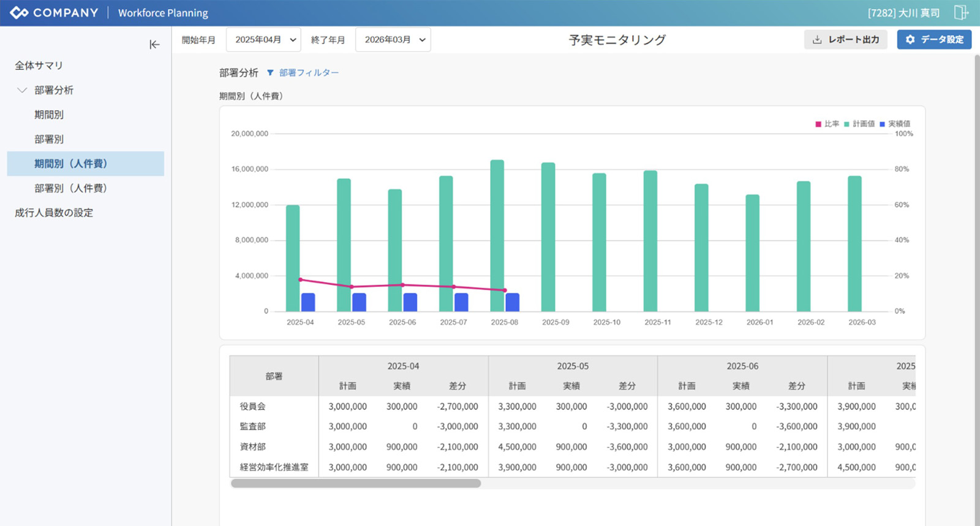Screen dimensions: 980x526
Task: Toggle the 実績値 legend series
Action: pyautogui.click(x=895, y=124)
